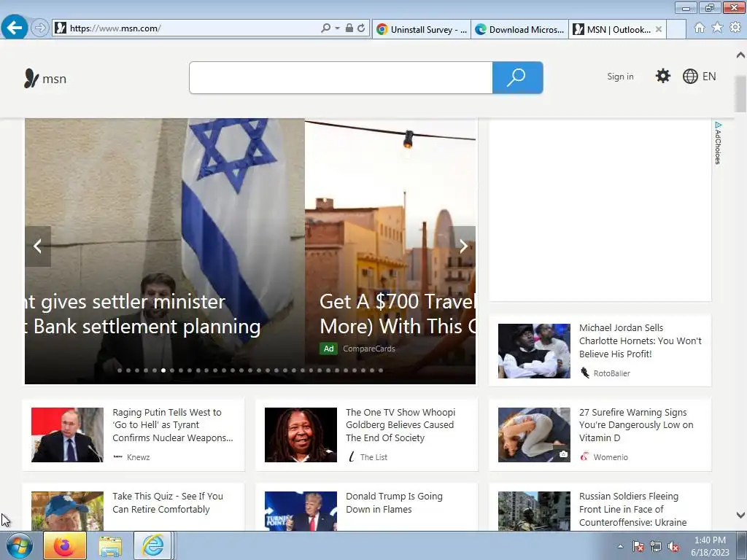Screen dimensions: 747x560
Task: Open Windows Explorer from the taskbar
Action: coord(110,546)
